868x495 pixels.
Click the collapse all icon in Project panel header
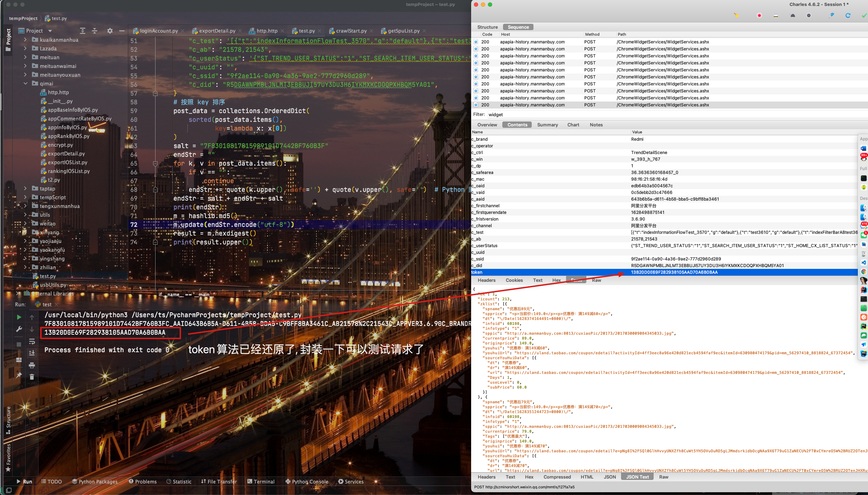coord(95,31)
